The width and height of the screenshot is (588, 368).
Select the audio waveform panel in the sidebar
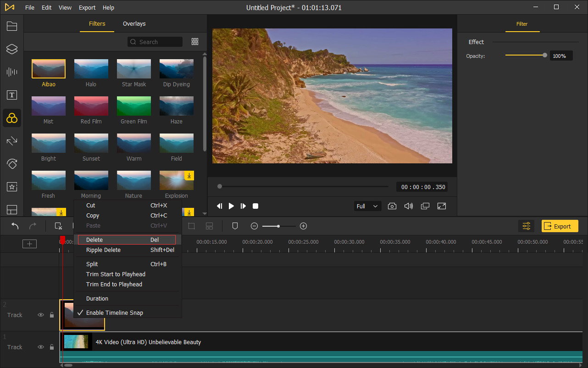coord(12,72)
